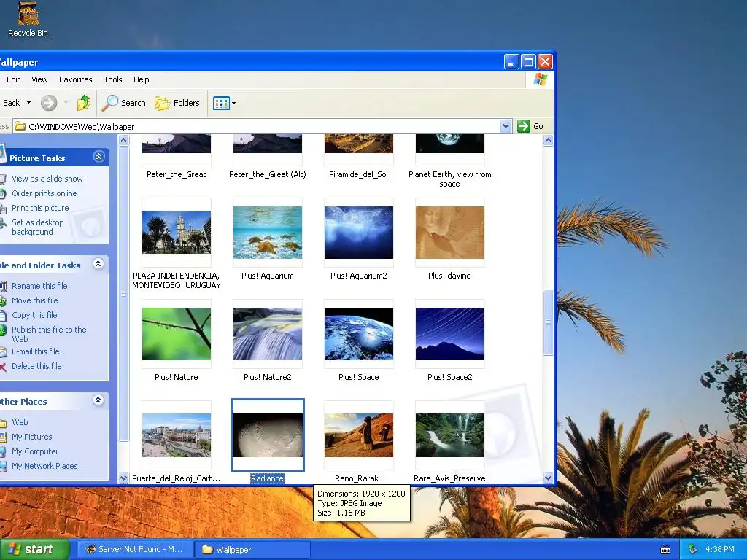Open the Forward history dropdown arrow
Screen dimensions: 747x560
66,103
